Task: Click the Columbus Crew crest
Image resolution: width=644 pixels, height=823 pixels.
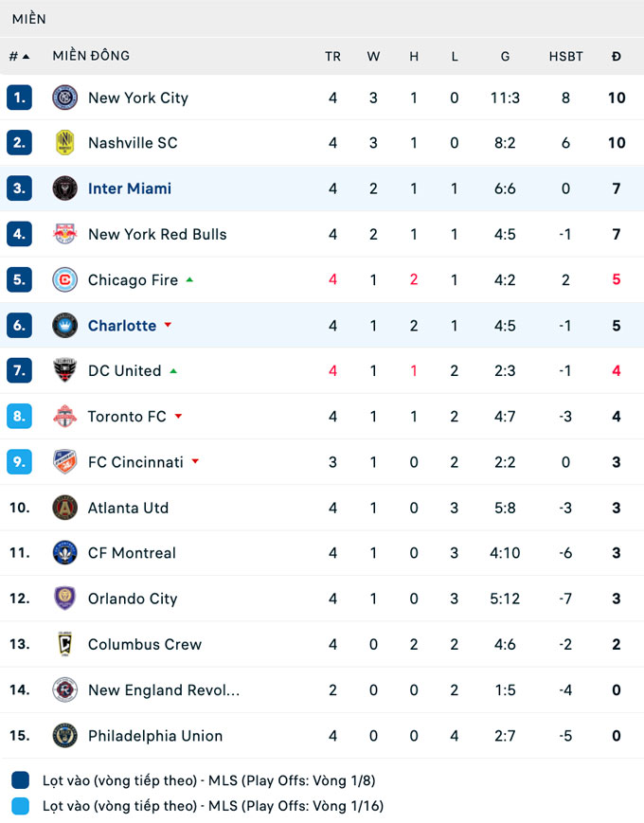Action: 64,644
